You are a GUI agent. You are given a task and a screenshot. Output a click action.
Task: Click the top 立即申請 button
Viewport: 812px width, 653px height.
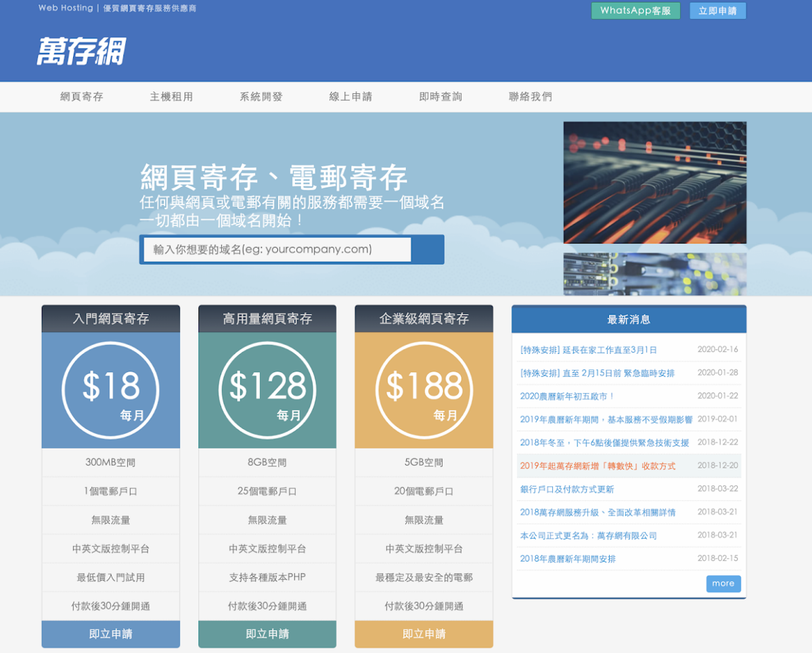[717, 11]
